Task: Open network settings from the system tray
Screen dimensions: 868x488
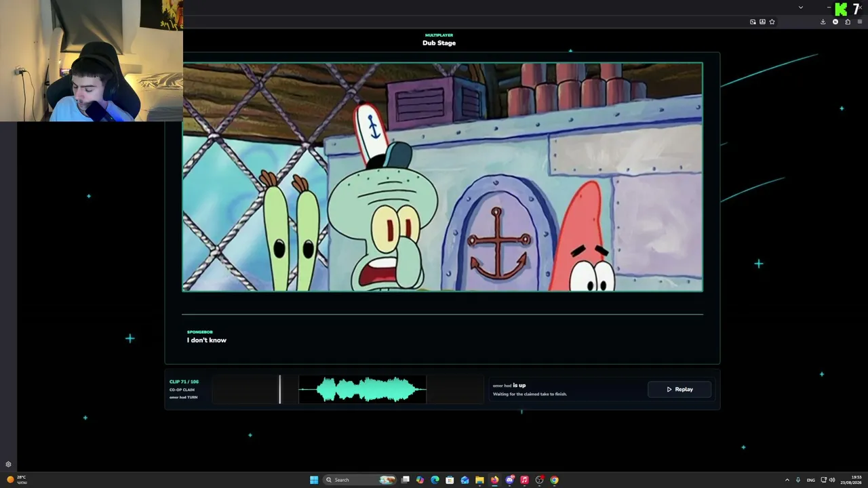Action: [823, 480]
